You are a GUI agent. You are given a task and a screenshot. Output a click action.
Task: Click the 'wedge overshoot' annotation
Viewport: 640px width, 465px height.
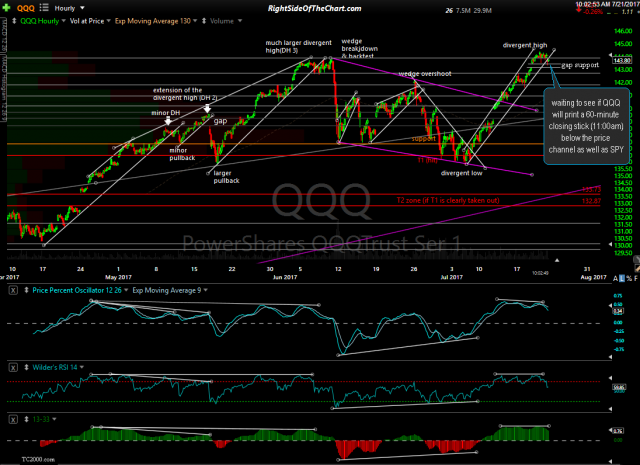[425, 74]
